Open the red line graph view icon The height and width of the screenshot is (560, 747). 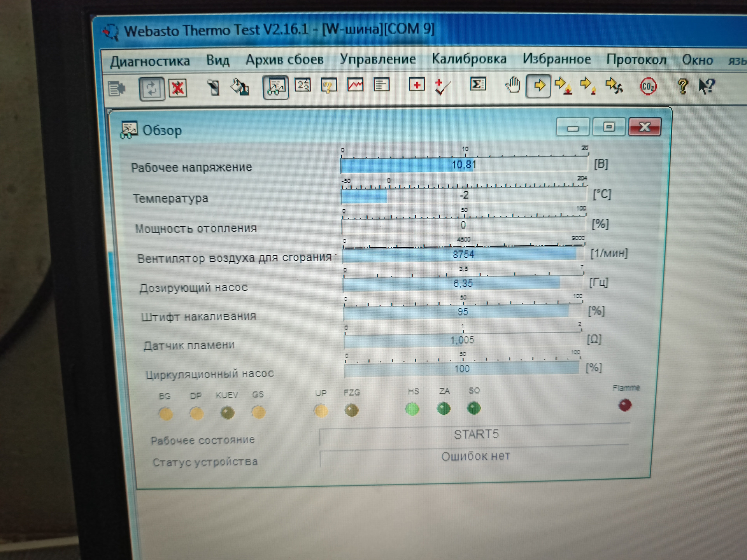pos(355,85)
